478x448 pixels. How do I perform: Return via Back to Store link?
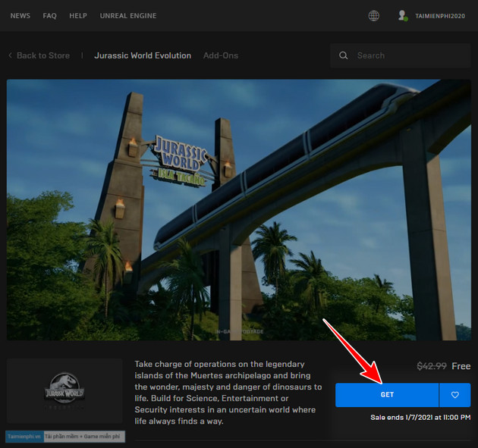43,55
